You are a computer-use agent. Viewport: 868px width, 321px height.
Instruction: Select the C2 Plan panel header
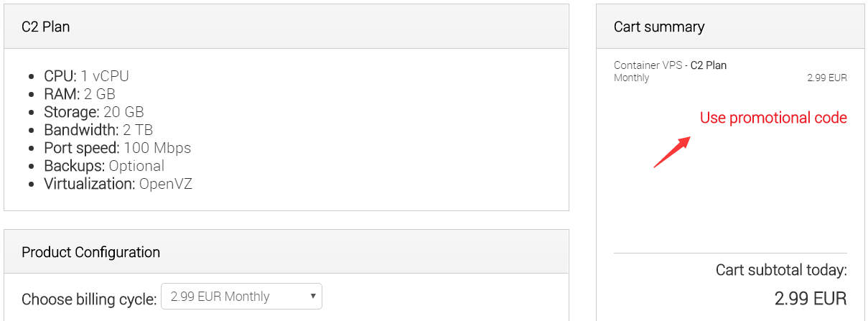pyautogui.click(x=286, y=27)
